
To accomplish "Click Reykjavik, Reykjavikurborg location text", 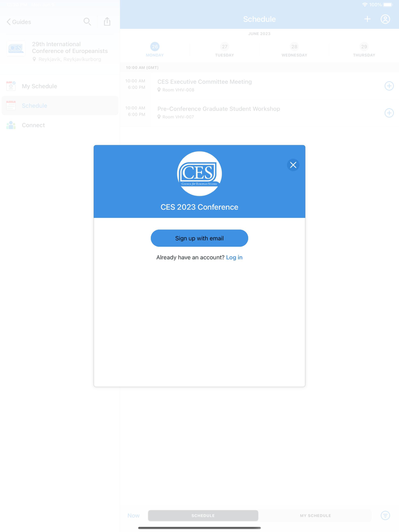I will (70, 59).
